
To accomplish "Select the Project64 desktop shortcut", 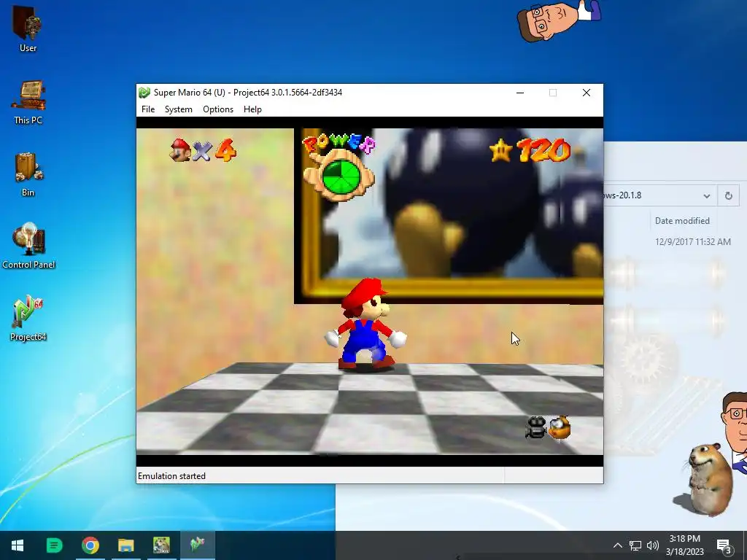I will tap(28, 318).
